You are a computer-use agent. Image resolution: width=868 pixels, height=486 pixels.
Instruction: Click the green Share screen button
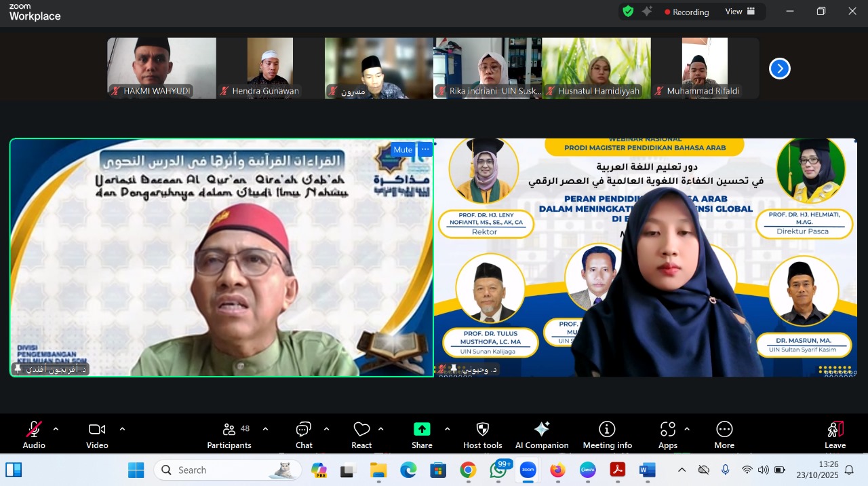(x=422, y=434)
